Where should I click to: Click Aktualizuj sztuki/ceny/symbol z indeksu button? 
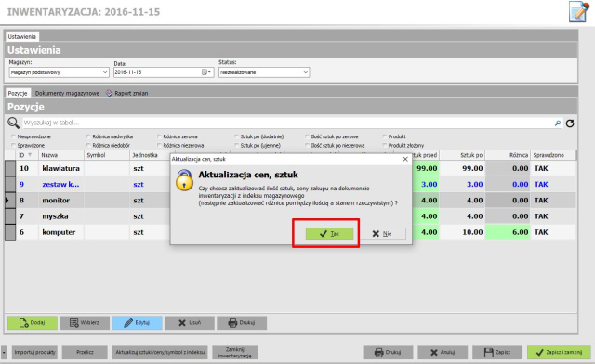coord(160,352)
